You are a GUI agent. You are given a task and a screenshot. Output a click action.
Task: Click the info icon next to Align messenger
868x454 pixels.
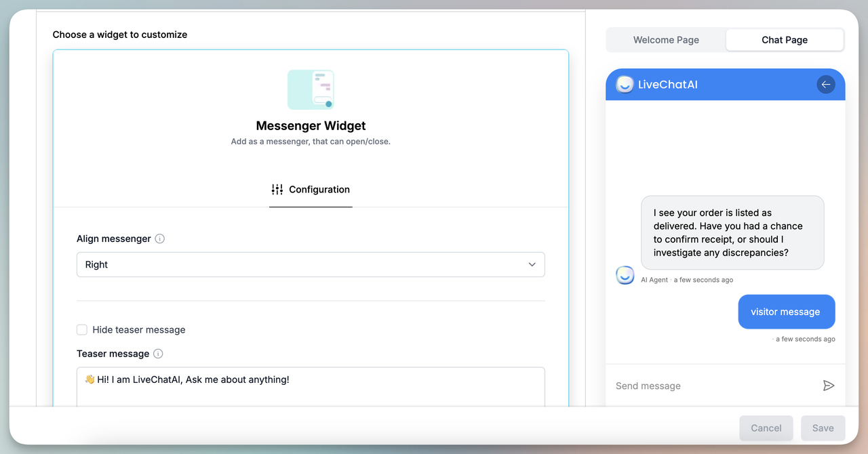click(x=159, y=239)
